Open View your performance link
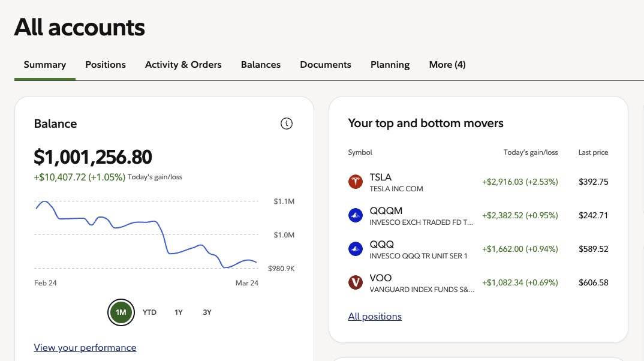Viewport: 644px width, 361px height. (x=85, y=348)
